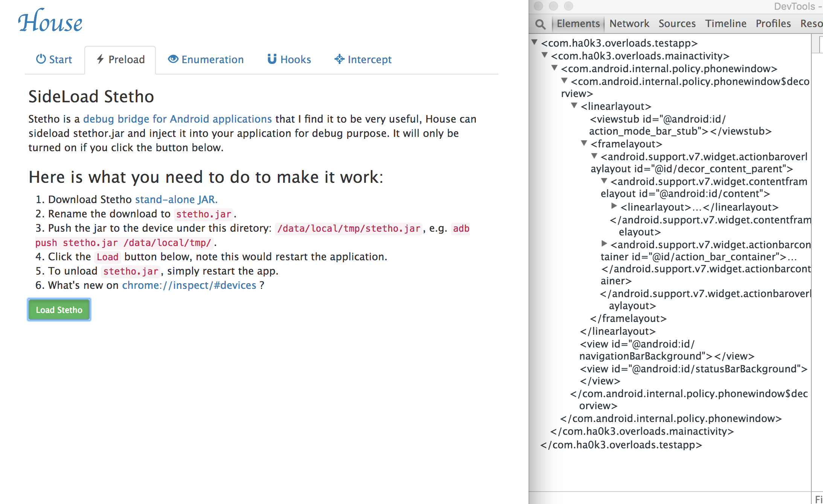Follow the debug bridge for Android applications link
Screen dimensions: 823x504
tap(177, 119)
